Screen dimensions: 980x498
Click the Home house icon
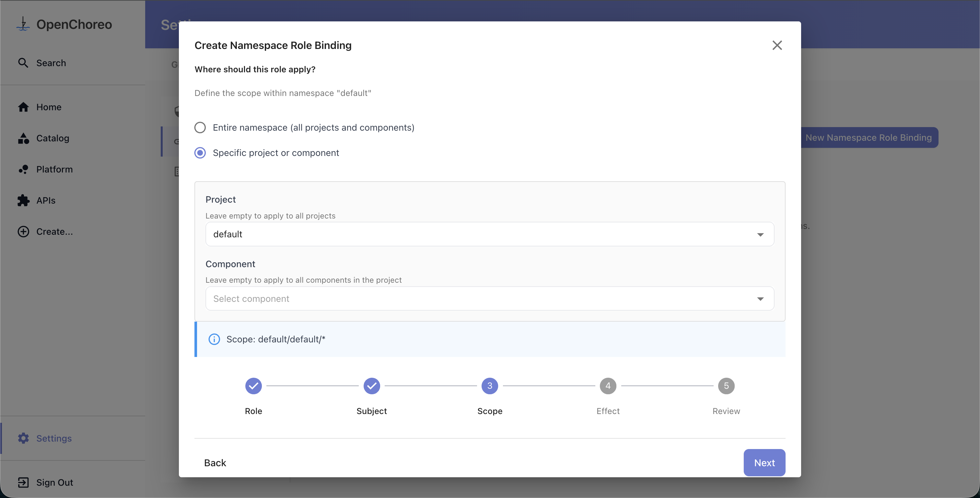(x=23, y=107)
